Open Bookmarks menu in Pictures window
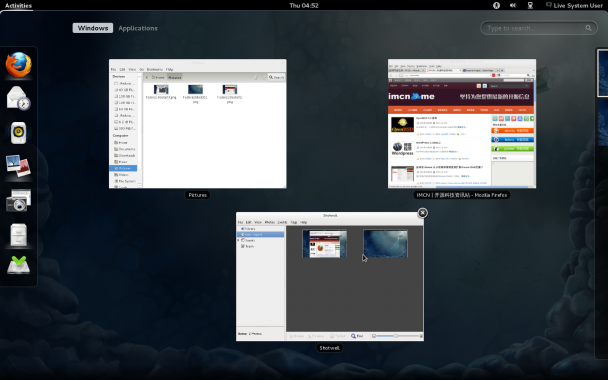This screenshot has width=608, height=380. click(154, 69)
